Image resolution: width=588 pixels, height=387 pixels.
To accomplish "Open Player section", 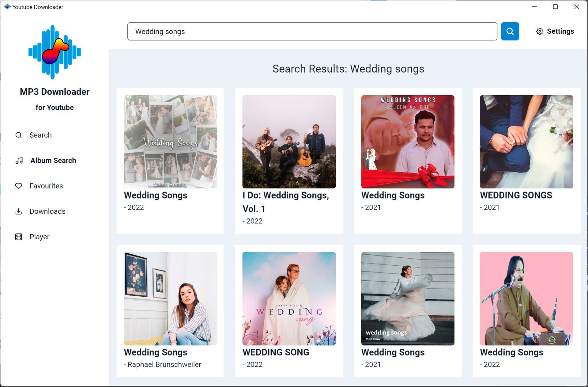I will pos(39,237).
